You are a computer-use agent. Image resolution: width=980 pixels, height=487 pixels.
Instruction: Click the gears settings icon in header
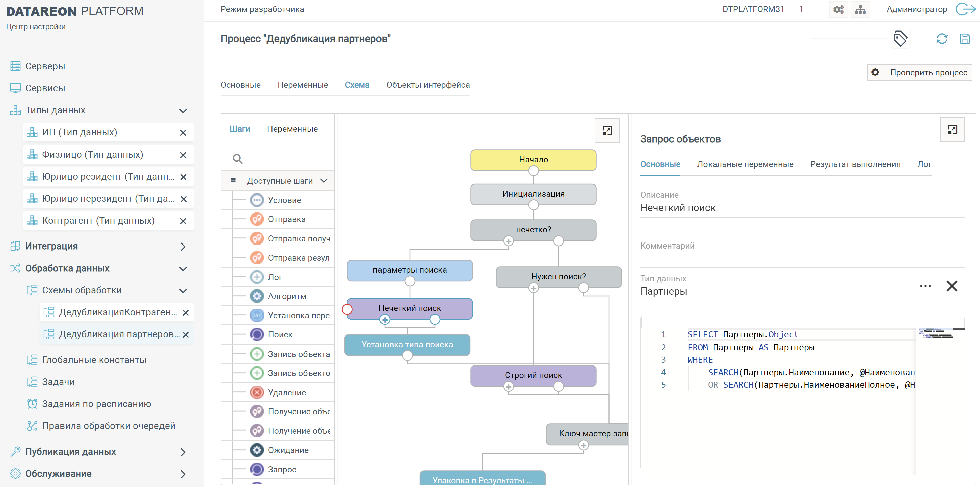838,9
